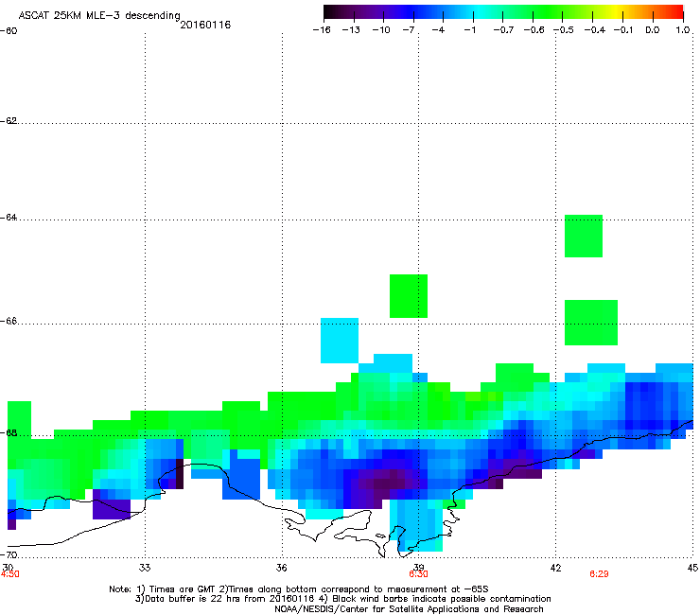Click the latitude label -62
700x615 pixels.
(9, 120)
